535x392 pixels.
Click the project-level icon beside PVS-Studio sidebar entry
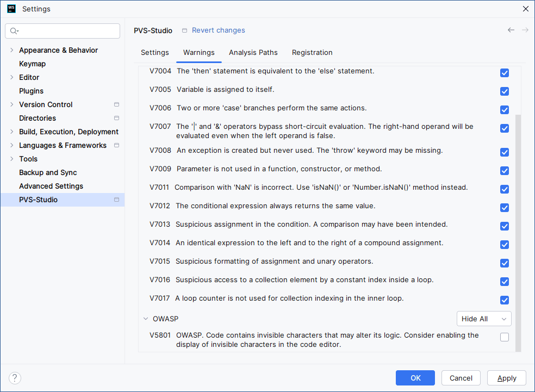116,200
